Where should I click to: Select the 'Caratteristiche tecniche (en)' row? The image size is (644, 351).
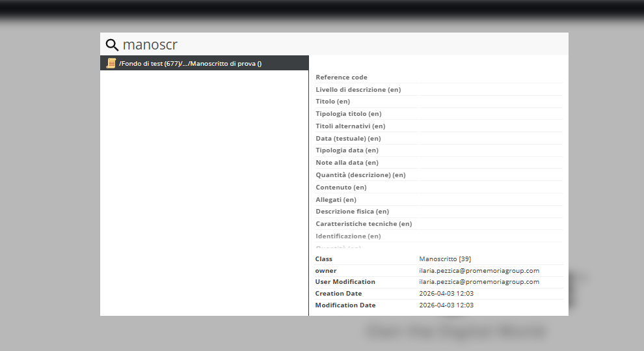point(364,224)
